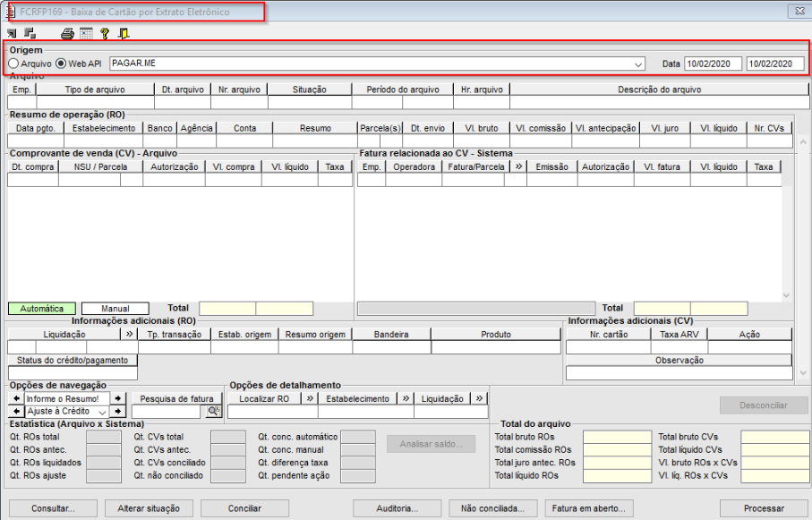Click the Total líquido CVs yellow field

click(775, 449)
